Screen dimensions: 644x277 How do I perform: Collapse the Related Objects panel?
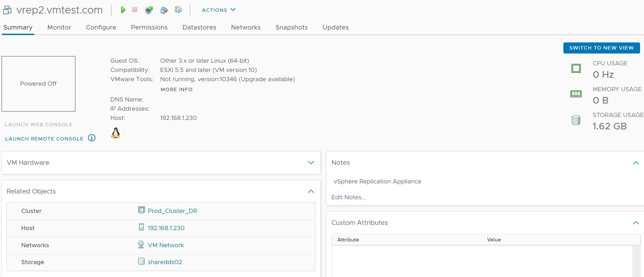pos(311,191)
